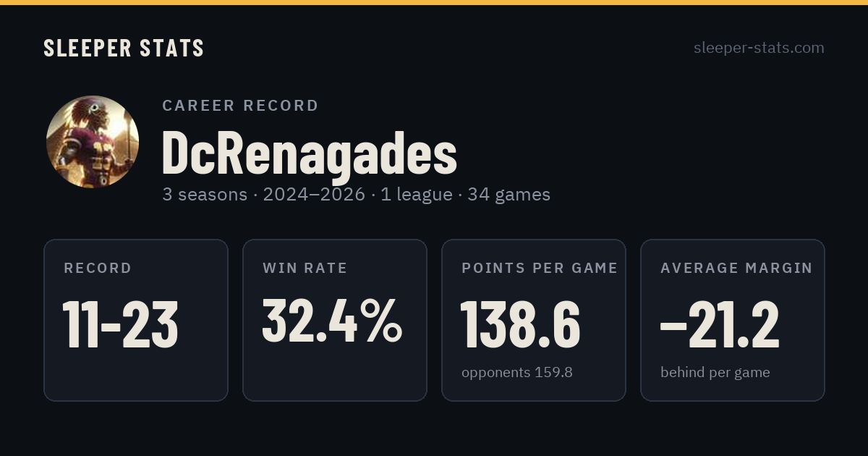Click the 138.6 points value
The image size is (868, 456).
(520, 324)
